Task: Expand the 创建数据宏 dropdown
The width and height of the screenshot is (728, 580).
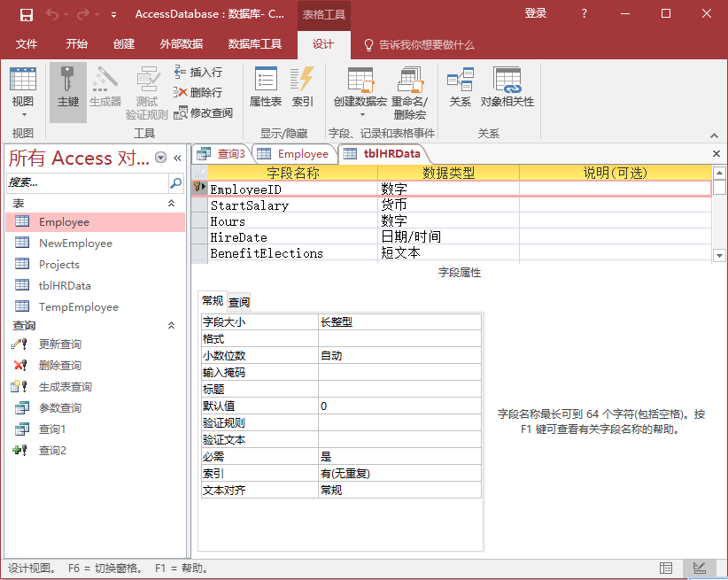Action: coord(360,114)
